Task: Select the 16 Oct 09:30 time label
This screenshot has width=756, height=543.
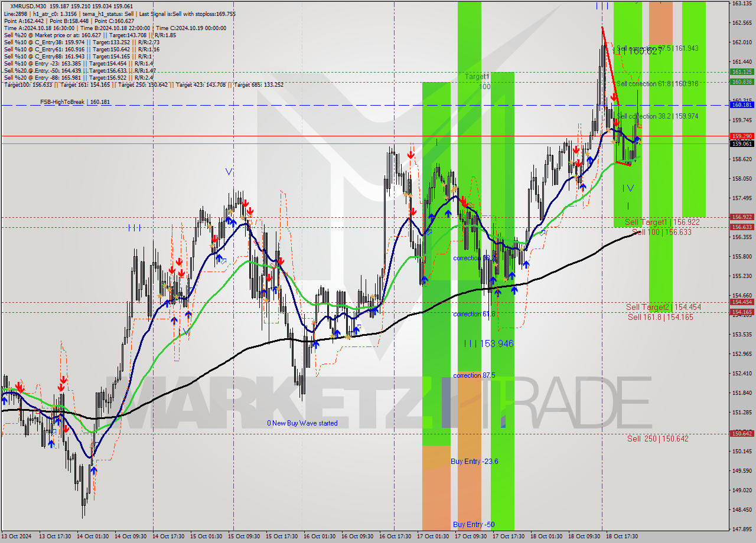Action: tap(358, 537)
